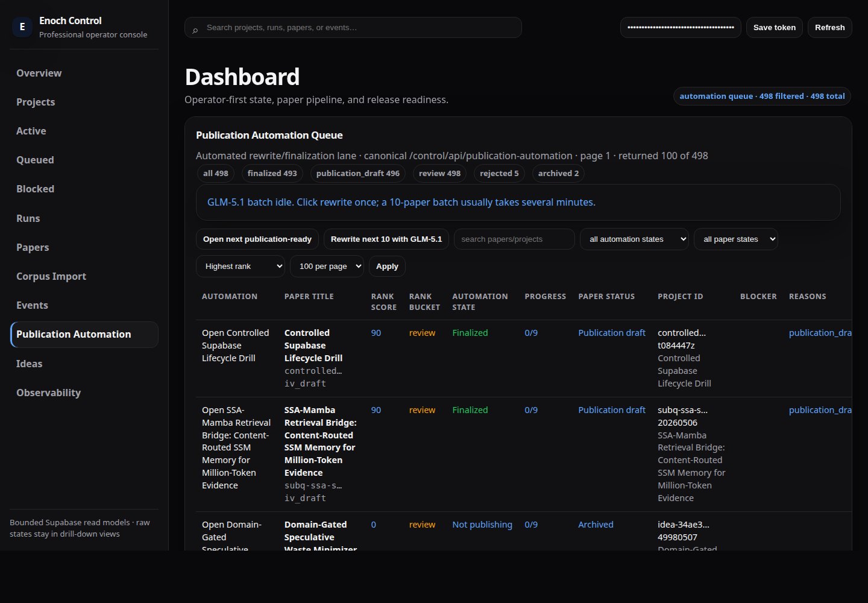Click the PAPER STATUS column header
This screenshot has height=603, width=868.
[606, 297]
